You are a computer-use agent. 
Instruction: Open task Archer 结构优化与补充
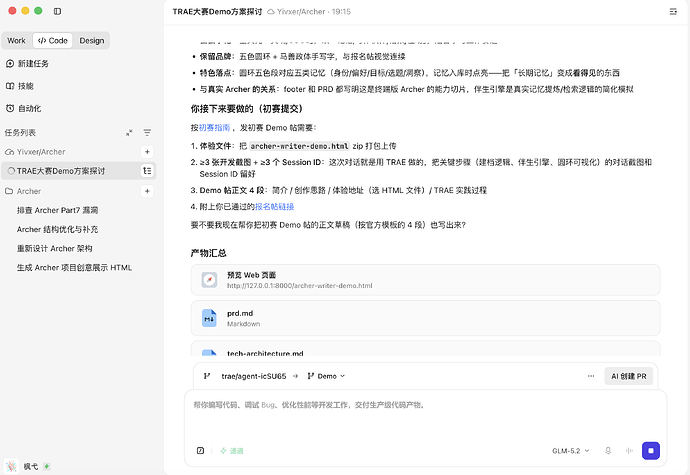(x=57, y=229)
